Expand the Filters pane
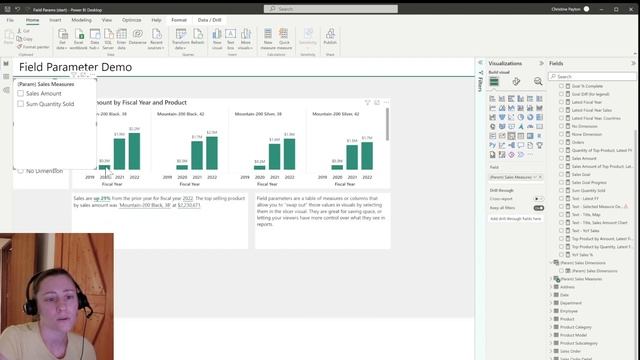This screenshot has height=360, width=640. tap(480, 63)
